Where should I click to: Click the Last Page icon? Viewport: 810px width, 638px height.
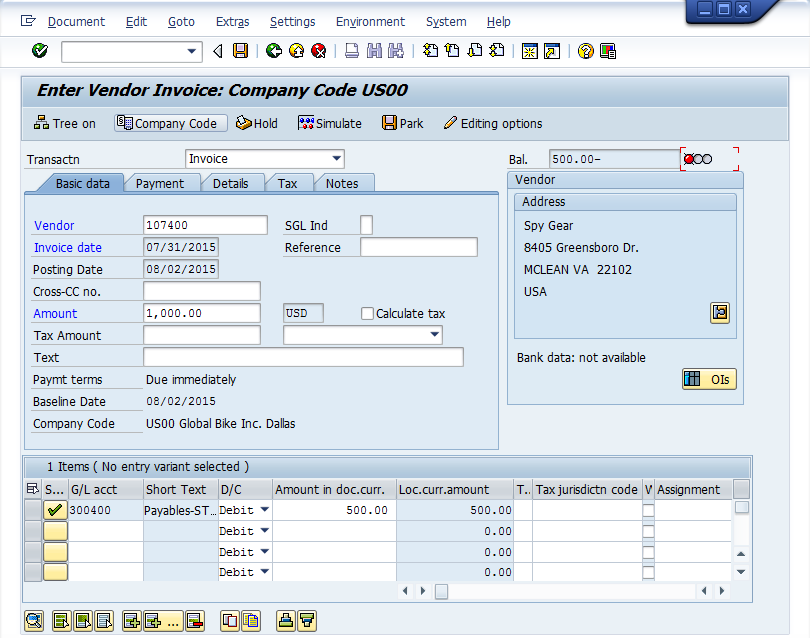496,51
